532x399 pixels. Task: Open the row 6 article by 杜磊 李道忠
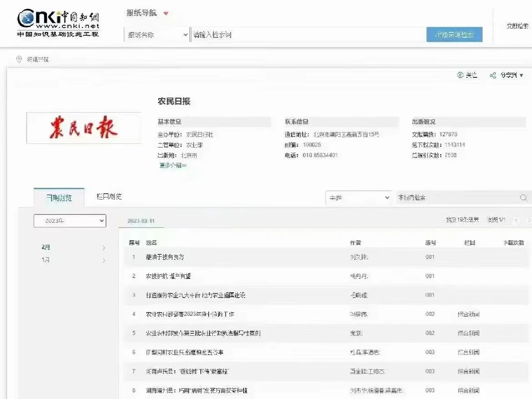click(x=185, y=352)
